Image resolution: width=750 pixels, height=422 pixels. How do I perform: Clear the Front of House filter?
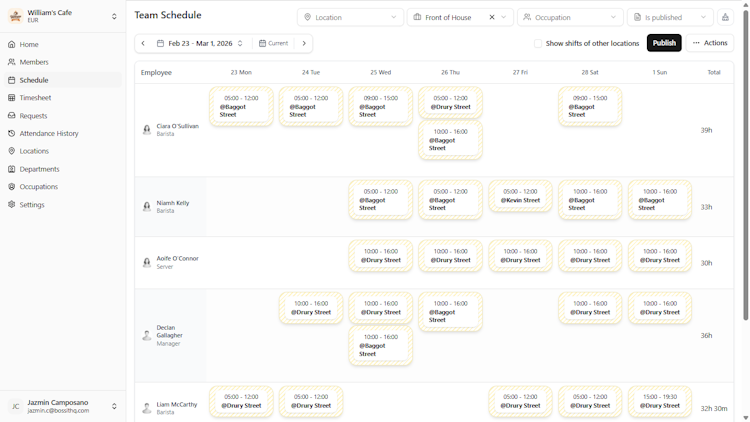pos(492,17)
